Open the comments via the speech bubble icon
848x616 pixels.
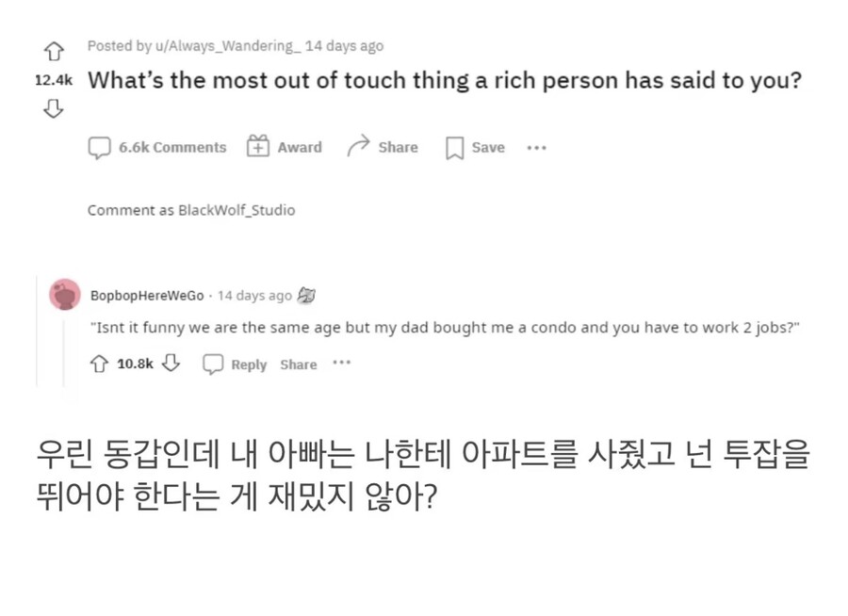(x=100, y=146)
